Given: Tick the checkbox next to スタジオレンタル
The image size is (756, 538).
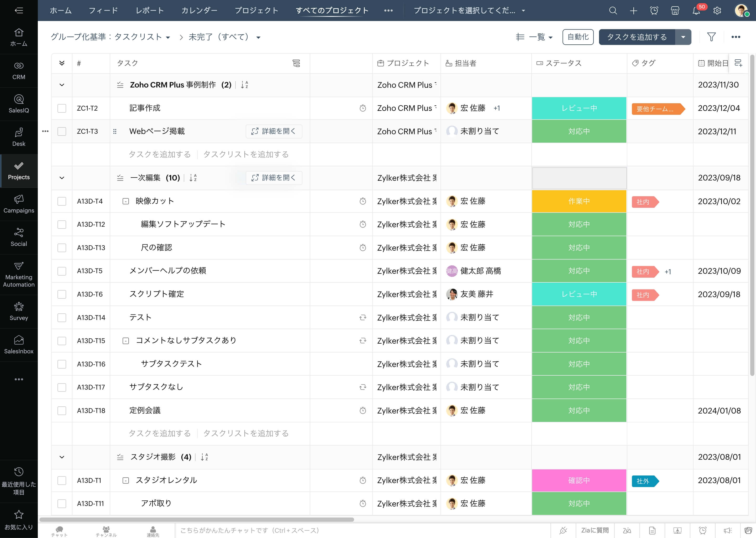Looking at the screenshot, I should click(62, 480).
